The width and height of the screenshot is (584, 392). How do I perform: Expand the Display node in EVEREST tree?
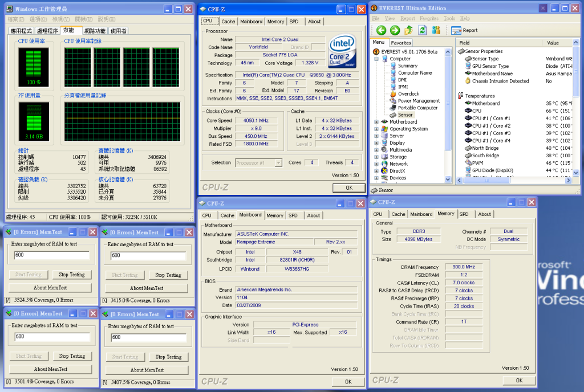(376, 143)
